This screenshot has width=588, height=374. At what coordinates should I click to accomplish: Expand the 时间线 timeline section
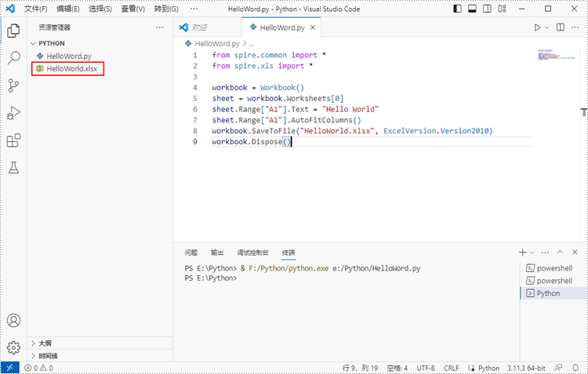[47, 356]
